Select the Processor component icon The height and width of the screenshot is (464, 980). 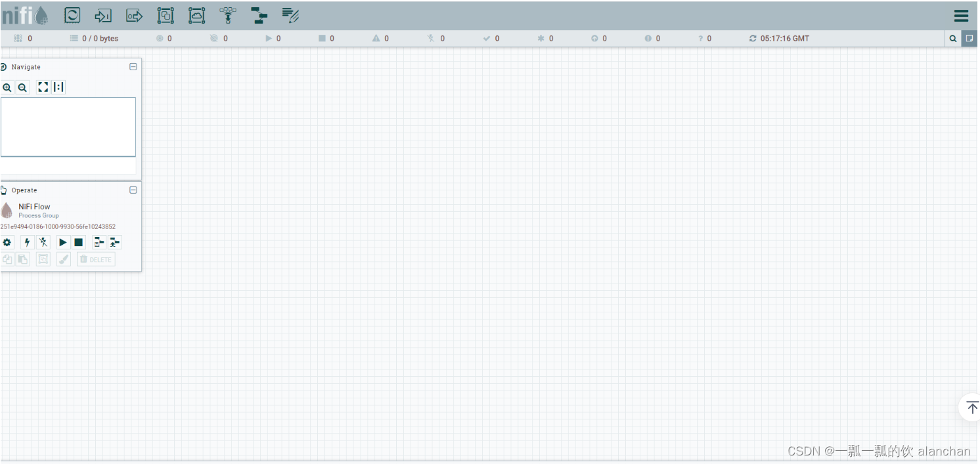coord(72,15)
